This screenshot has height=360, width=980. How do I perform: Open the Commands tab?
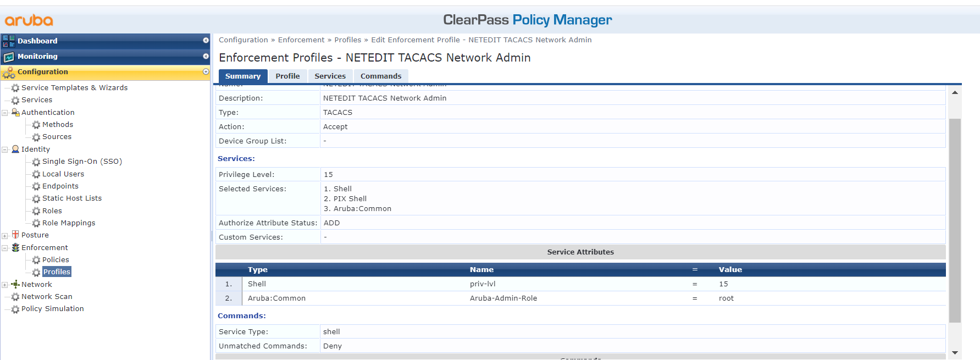point(381,76)
